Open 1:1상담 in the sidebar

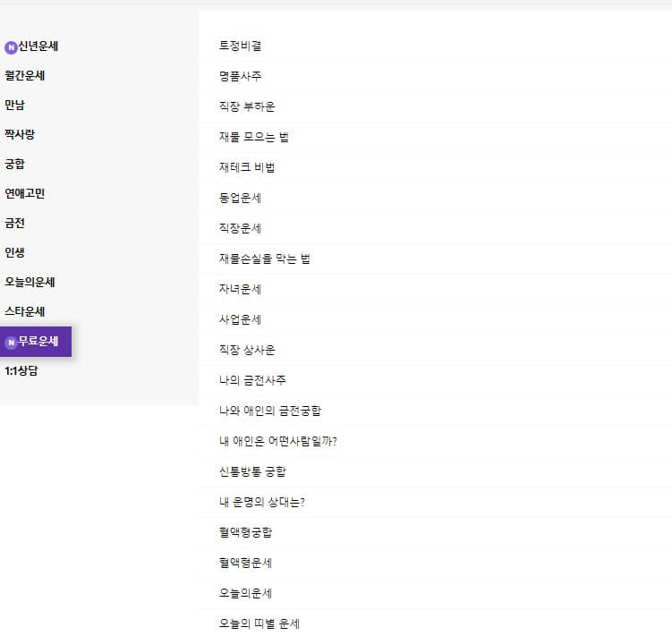click(x=21, y=370)
